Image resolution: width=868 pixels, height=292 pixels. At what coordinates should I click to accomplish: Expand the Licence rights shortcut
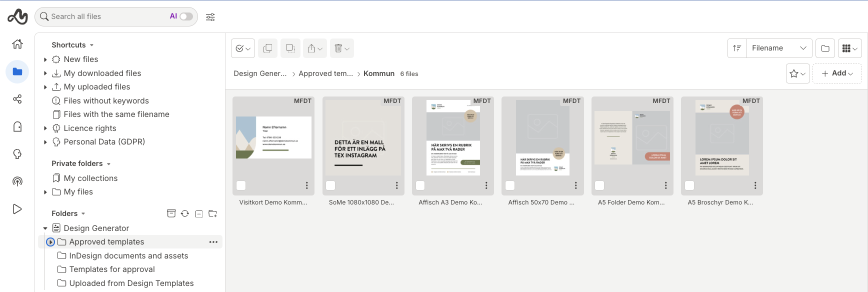tap(45, 128)
